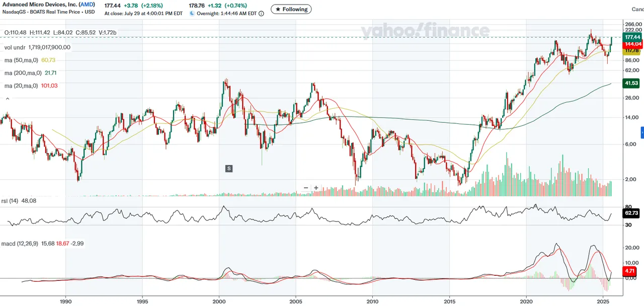Click the 2025 year axis label
Image resolution: width=644 pixels, height=308 pixels.
click(x=603, y=301)
